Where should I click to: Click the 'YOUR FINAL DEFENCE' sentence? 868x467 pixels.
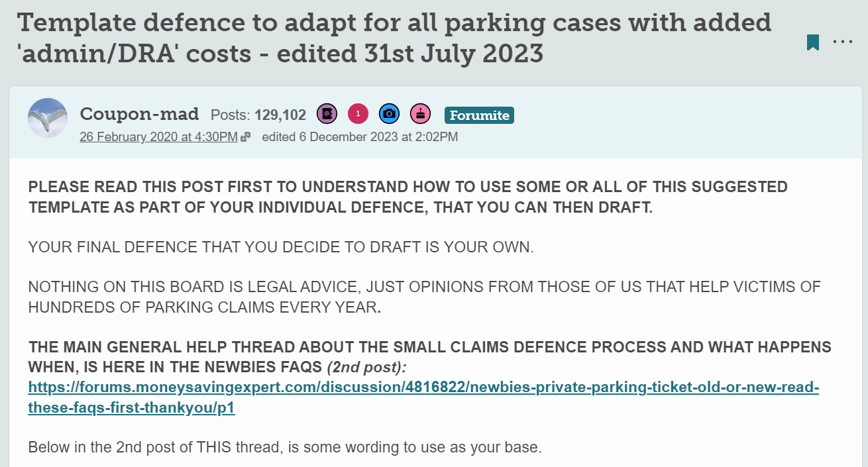click(x=281, y=248)
